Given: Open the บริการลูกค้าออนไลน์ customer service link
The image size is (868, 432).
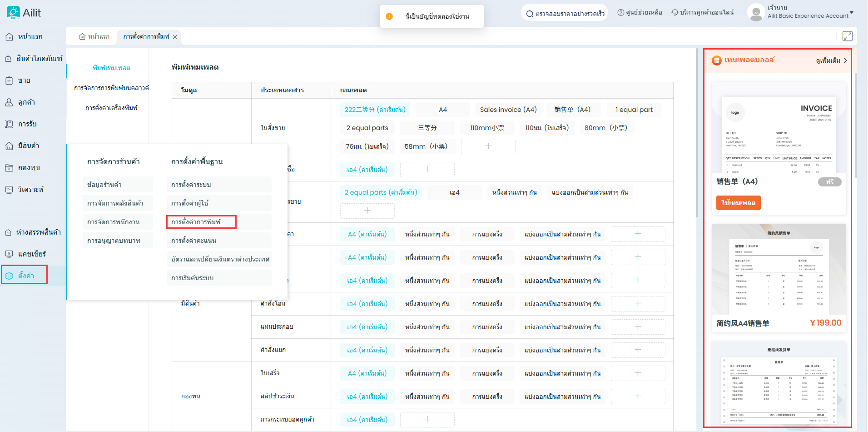Looking at the screenshot, I should point(702,13).
